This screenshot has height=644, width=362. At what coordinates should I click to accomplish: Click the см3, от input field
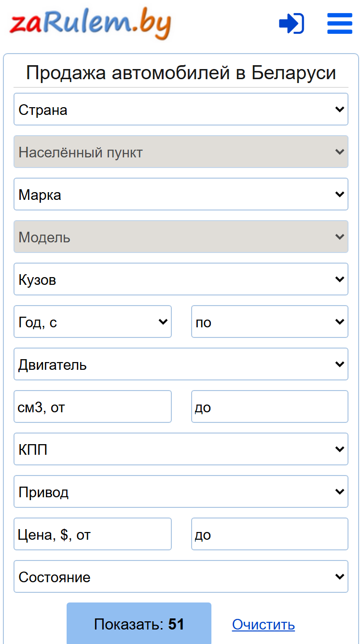pos(93,406)
